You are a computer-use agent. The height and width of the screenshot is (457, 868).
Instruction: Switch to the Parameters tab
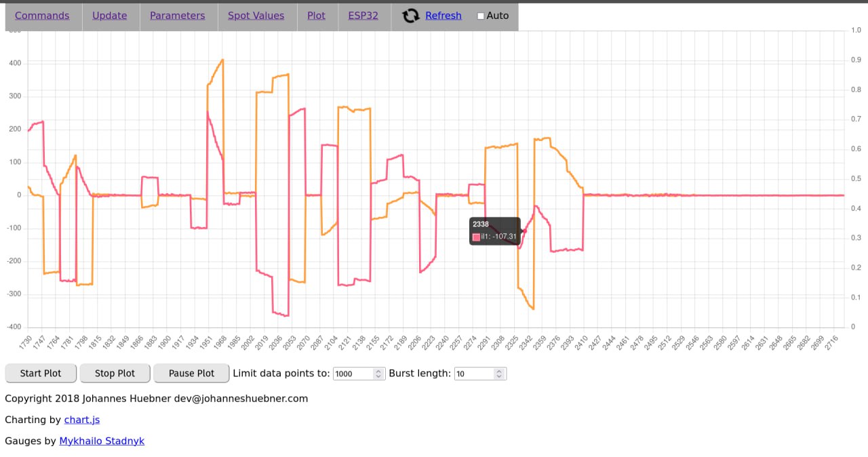tap(177, 16)
